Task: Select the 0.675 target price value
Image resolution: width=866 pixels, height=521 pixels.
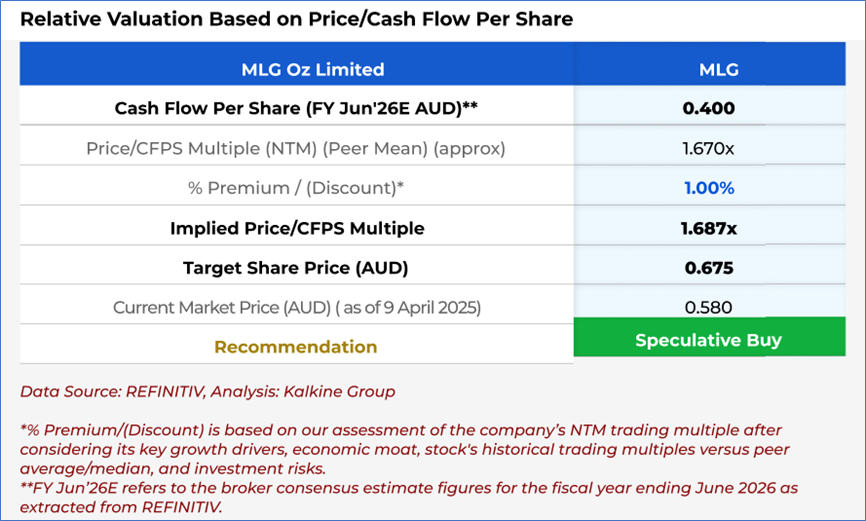Action: (x=708, y=268)
